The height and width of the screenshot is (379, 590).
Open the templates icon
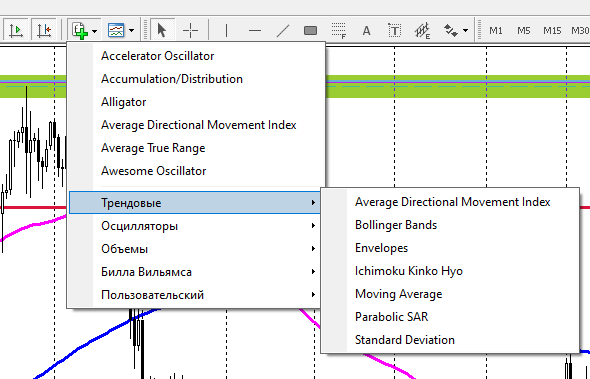click(x=116, y=30)
